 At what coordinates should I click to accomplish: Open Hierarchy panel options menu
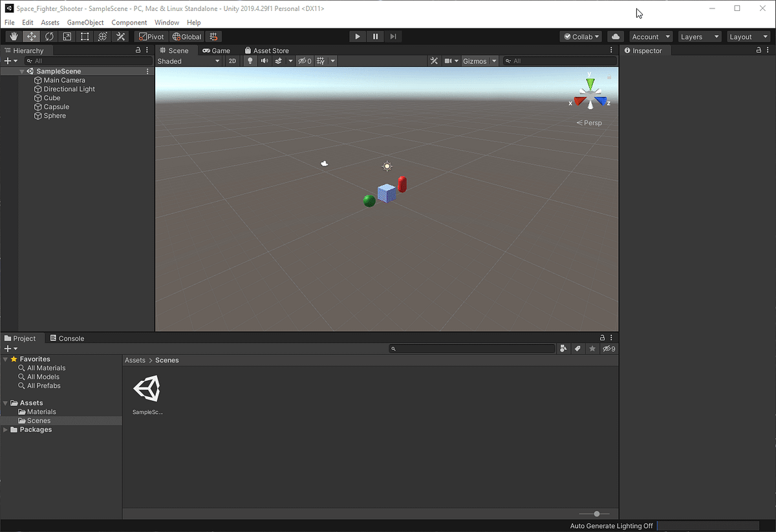[x=147, y=50]
